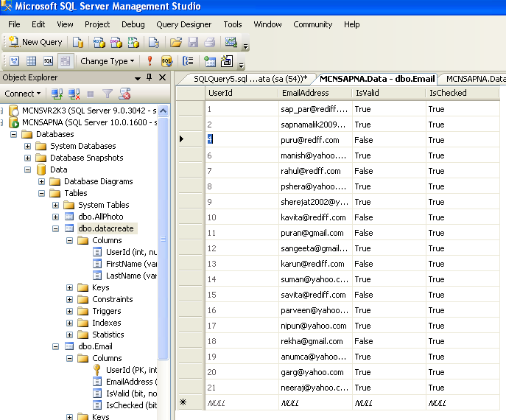Image resolution: width=506 pixels, height=420 pixels.
Task: Open the Change Type dropdown
Action: (x=107, y=61)
